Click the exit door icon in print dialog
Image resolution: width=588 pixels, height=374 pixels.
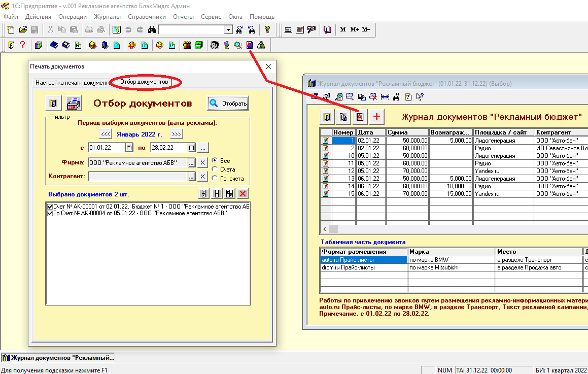pyautogui.click(x=53, y=103)
